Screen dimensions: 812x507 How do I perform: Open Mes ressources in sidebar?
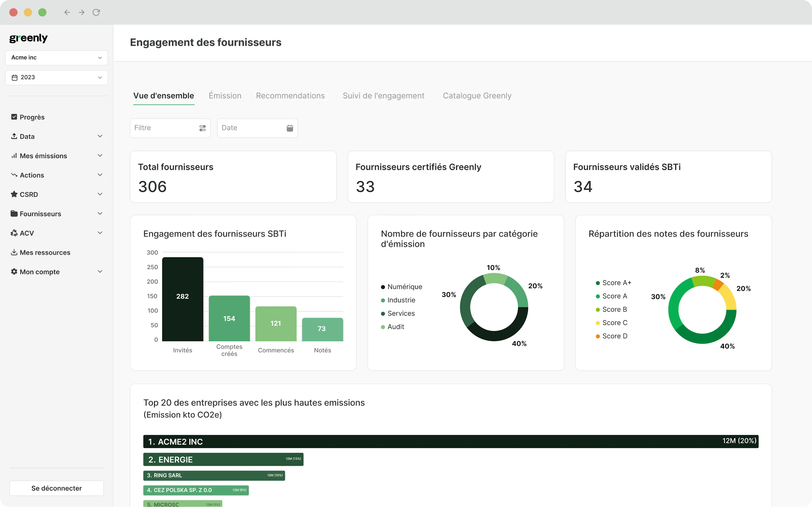click(x=45, y=252)
